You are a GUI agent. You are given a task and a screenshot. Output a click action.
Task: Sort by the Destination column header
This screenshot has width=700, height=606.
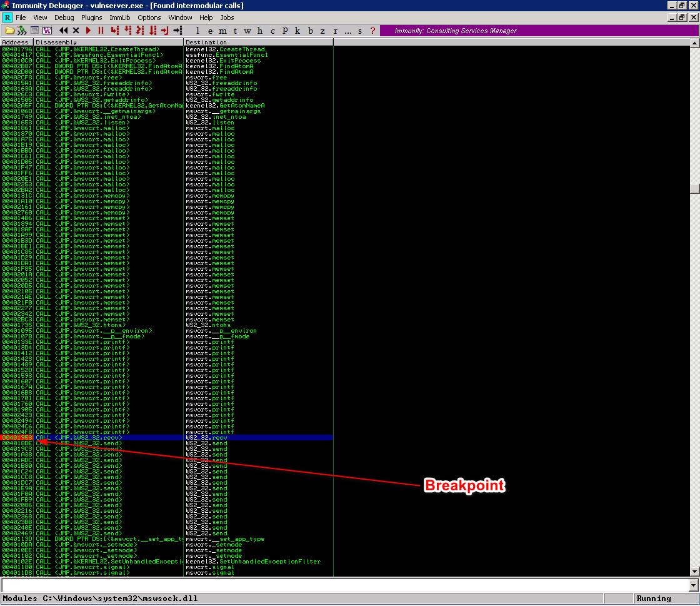point(258,42)
